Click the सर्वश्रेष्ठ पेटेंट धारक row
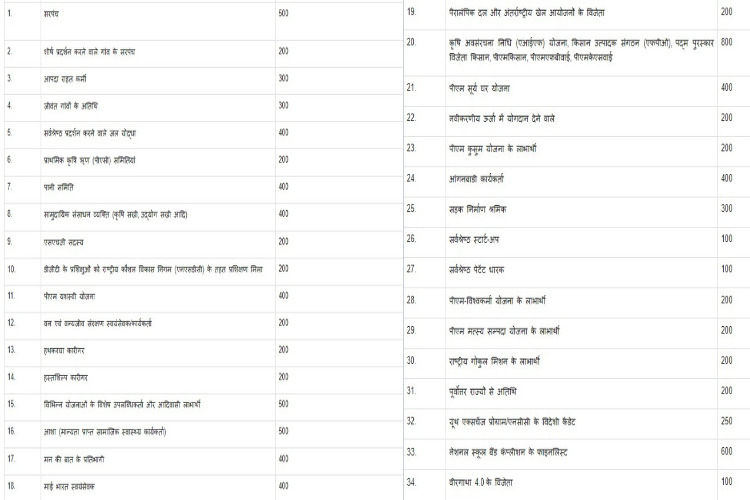750x500 pixels. pos(576,272)
